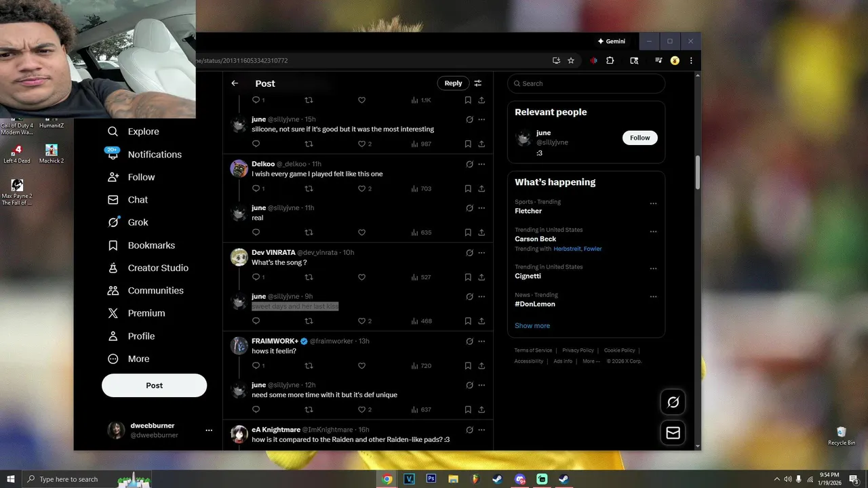Click the Follow person-plus icon
The image size is (868, 488).
113,177
